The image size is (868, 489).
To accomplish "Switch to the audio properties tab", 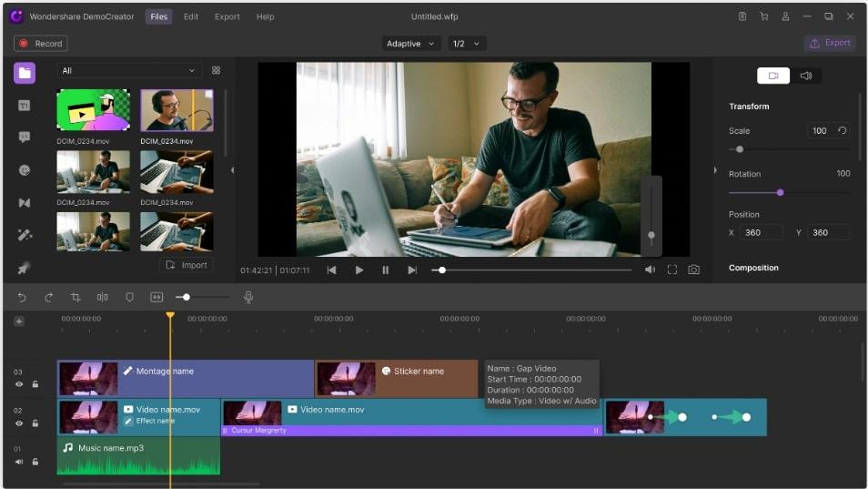I will [805, 76].
